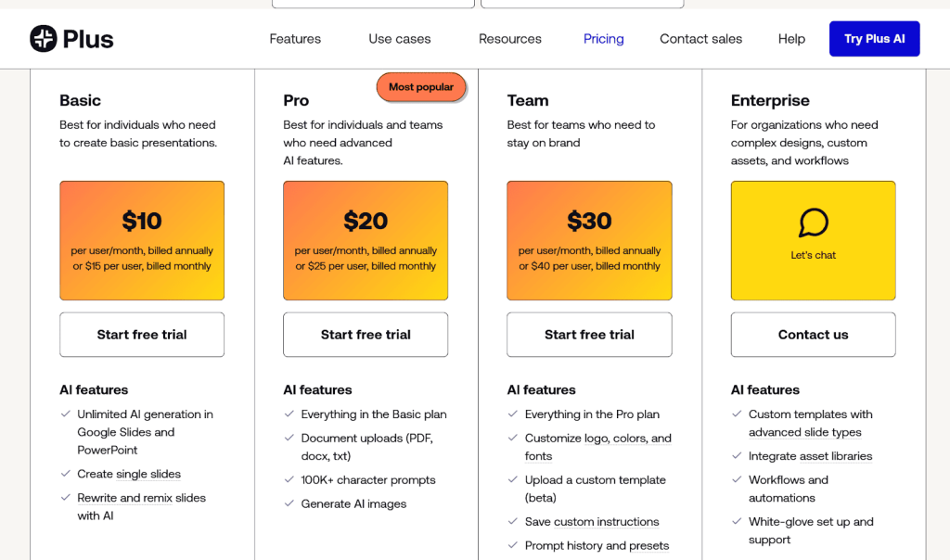Image resolution: width=950 pixels, height=560 pixels.
Task: Click the $20 Pro price card
Action: point(366,240)
